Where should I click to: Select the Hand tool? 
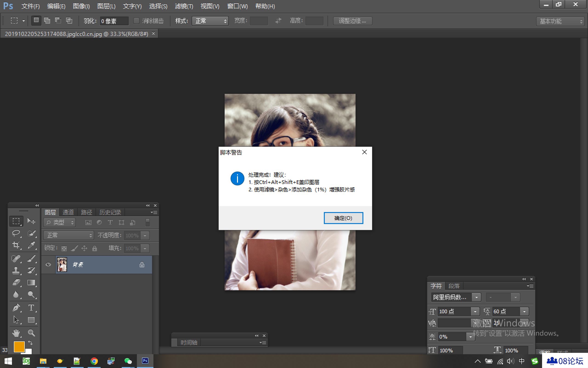point(16,333)
